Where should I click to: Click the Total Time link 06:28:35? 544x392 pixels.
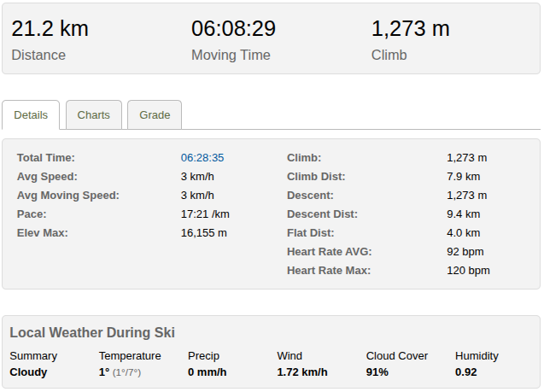[202, 158]
